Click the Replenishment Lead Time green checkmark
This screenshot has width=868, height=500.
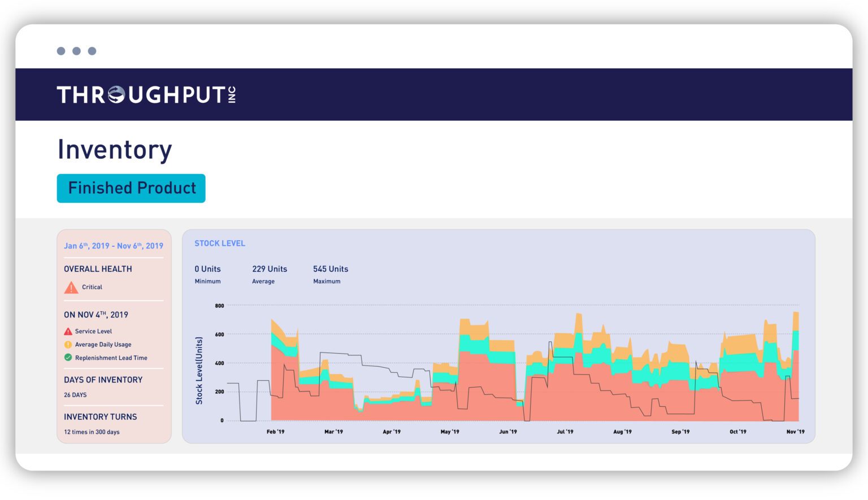68,358
